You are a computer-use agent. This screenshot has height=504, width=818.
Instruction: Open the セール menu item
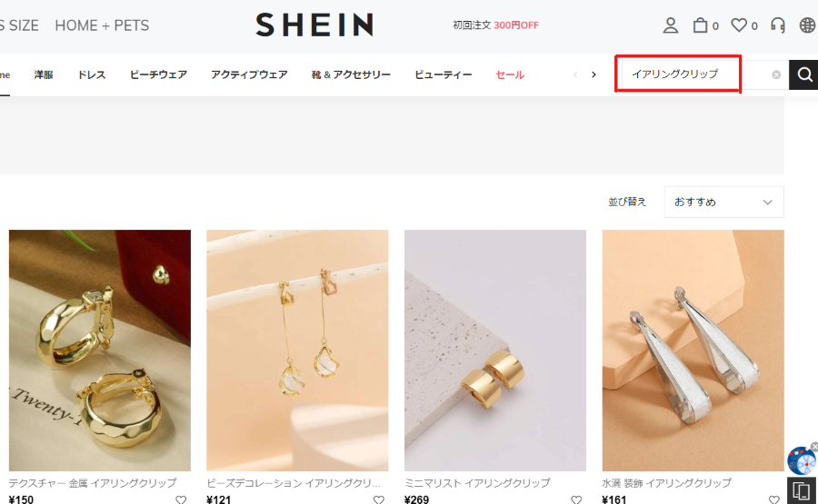pos(510,74)
